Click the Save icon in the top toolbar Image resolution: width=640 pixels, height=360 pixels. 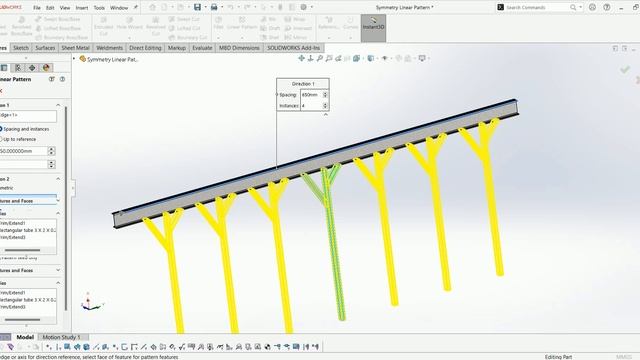pos(198,7)
